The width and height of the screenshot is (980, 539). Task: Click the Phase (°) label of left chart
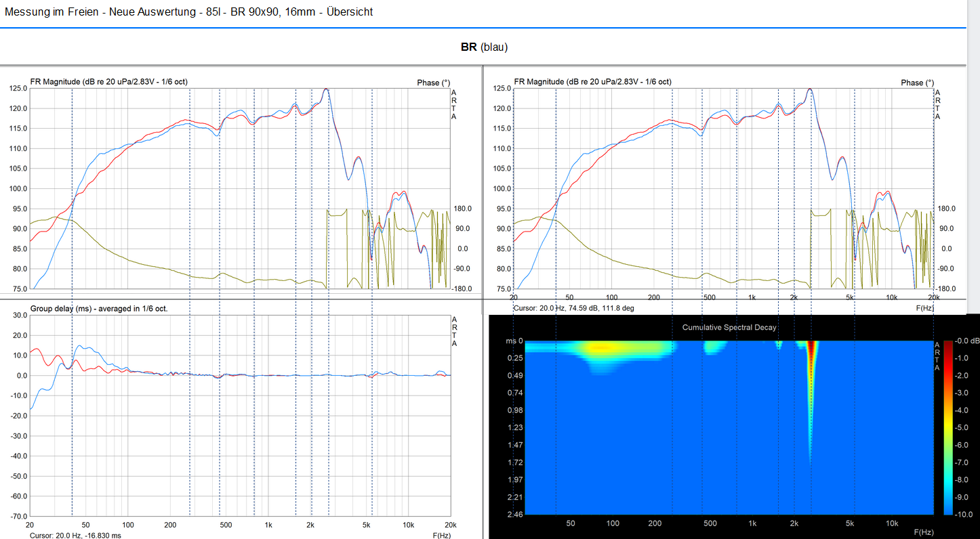pos(433,83)
